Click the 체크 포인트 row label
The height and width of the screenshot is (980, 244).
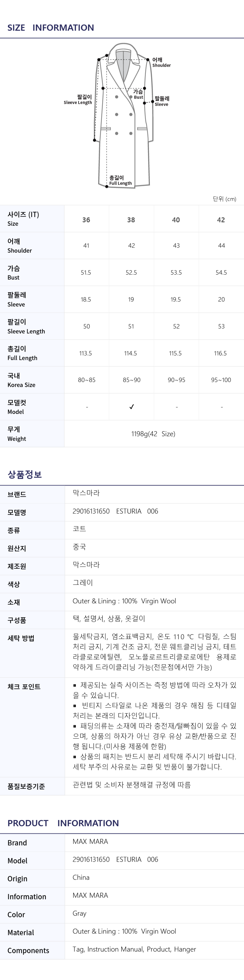pyautogui.click(x=24, y=686)
